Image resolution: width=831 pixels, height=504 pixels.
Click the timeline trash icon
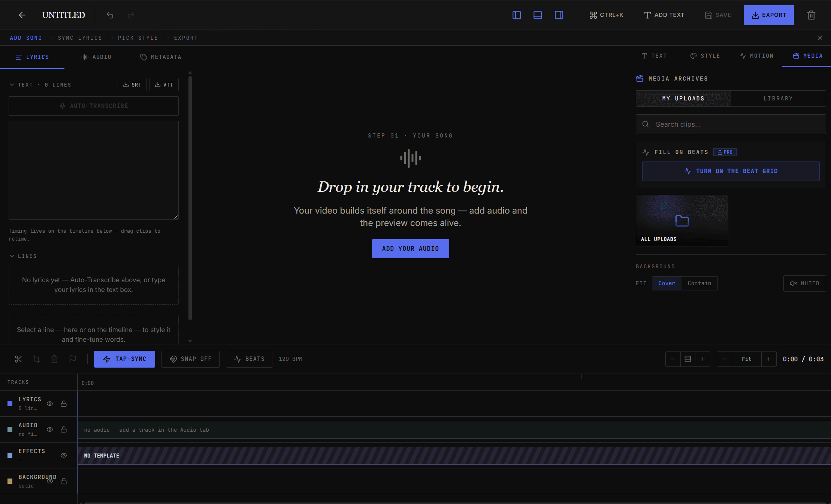[54, 359]
